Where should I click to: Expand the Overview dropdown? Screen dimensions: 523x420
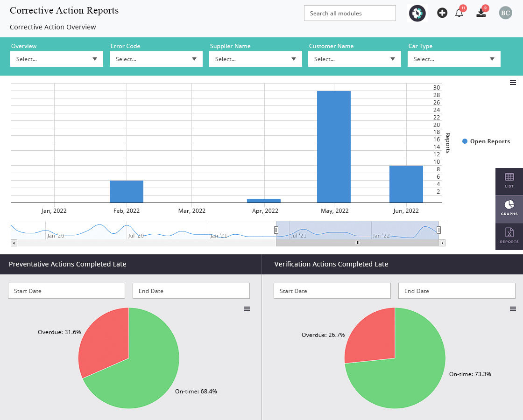pos(57,59)
